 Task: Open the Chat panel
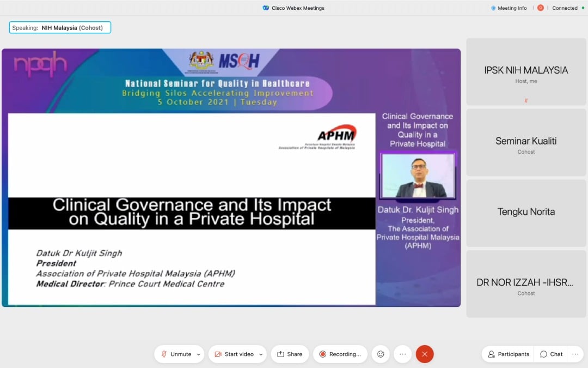(x=551, y=354)
